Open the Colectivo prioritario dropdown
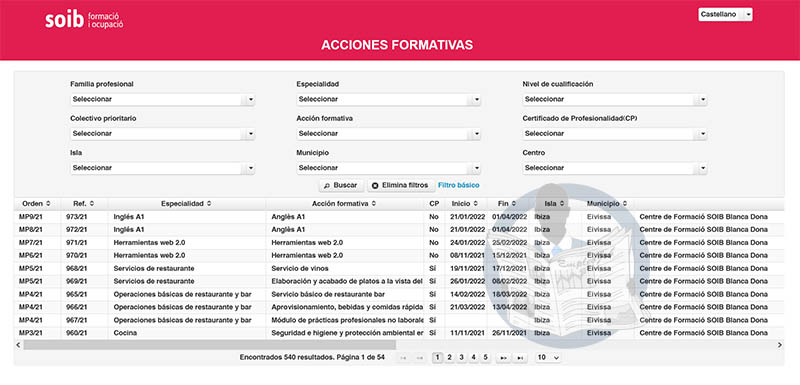 (x=162, y=134)
